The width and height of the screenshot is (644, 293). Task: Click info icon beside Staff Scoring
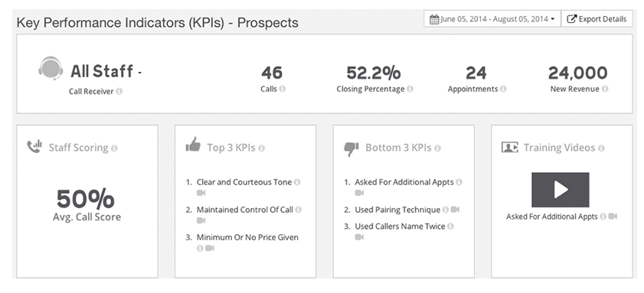click(x=114, y=148)
